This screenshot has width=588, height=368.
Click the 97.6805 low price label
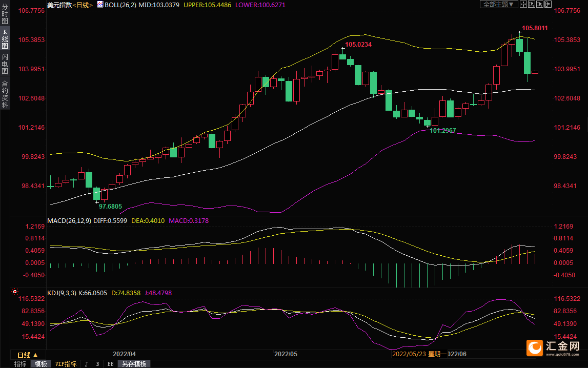(x=110, y=207)
